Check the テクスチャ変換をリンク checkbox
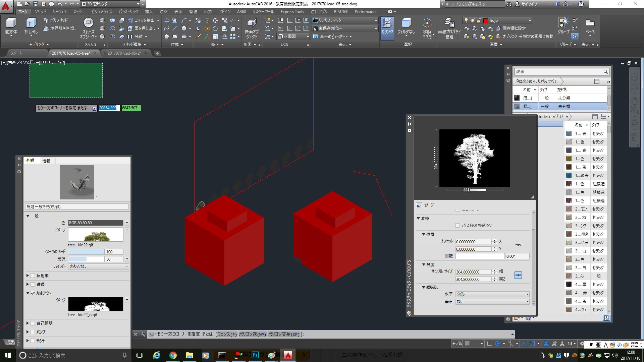Screen dimensions: 644x362 tap(458, 225)
